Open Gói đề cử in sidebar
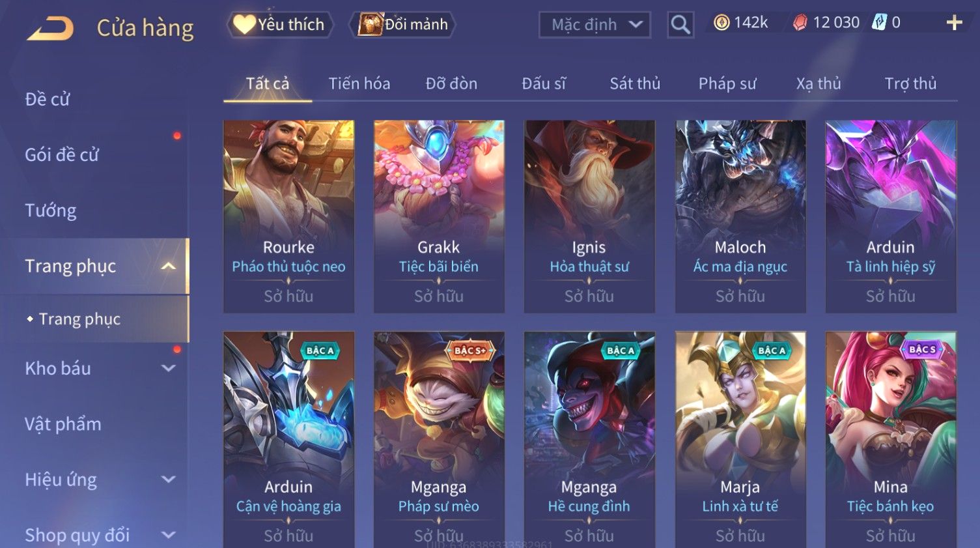Viewport: 980px width, 548px height. click(x=62, y=154)
